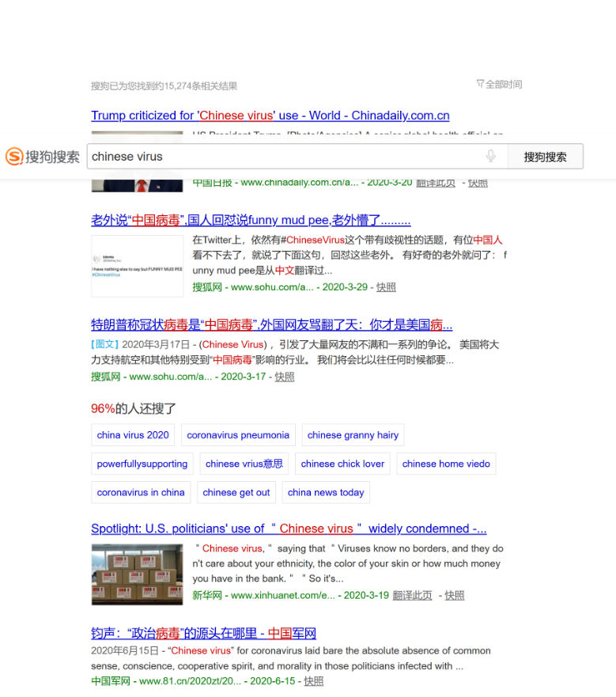This screenshot has width=616, height=697.
Task: Select related search china virus 2020
Action: pos(133,435)
